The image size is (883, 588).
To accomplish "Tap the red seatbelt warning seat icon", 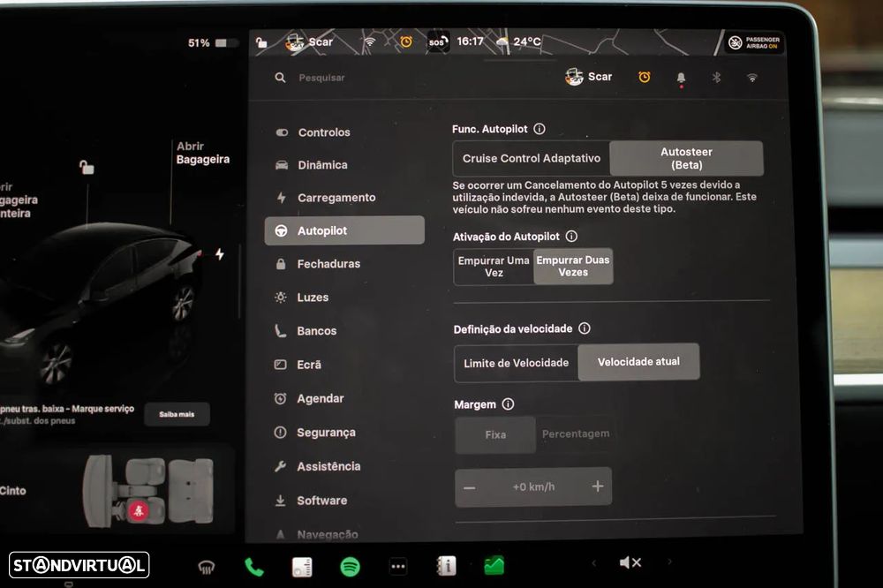I will coord(139,511).
